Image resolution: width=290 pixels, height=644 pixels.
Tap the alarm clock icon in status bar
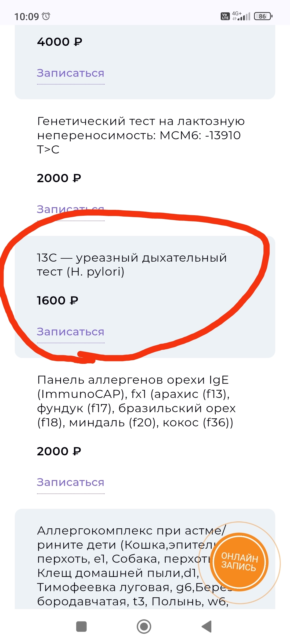(x=46, y=16)
